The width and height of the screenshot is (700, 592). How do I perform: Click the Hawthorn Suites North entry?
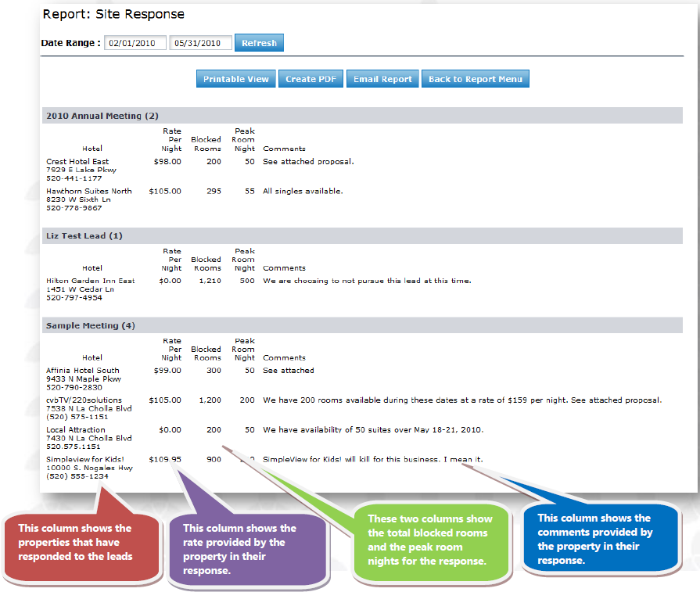pos(89,191)
